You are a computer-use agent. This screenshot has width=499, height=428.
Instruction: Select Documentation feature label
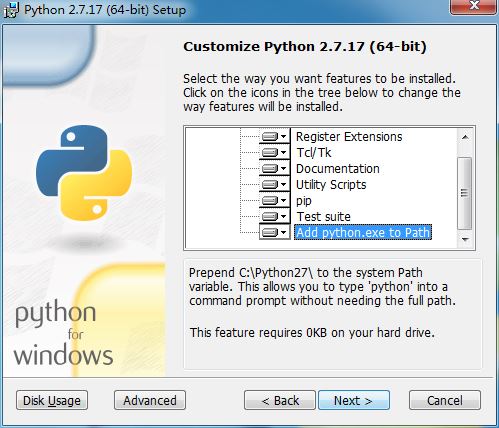point(338,169)
